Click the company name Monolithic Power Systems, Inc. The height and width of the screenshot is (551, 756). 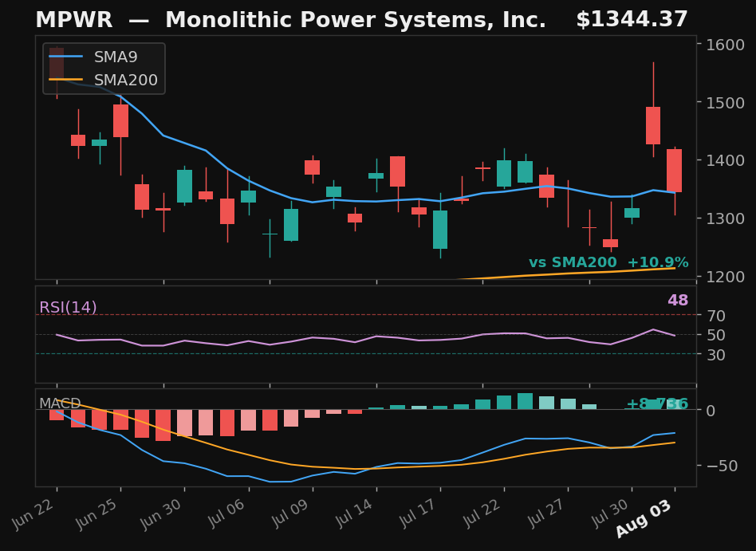point(356,20)
